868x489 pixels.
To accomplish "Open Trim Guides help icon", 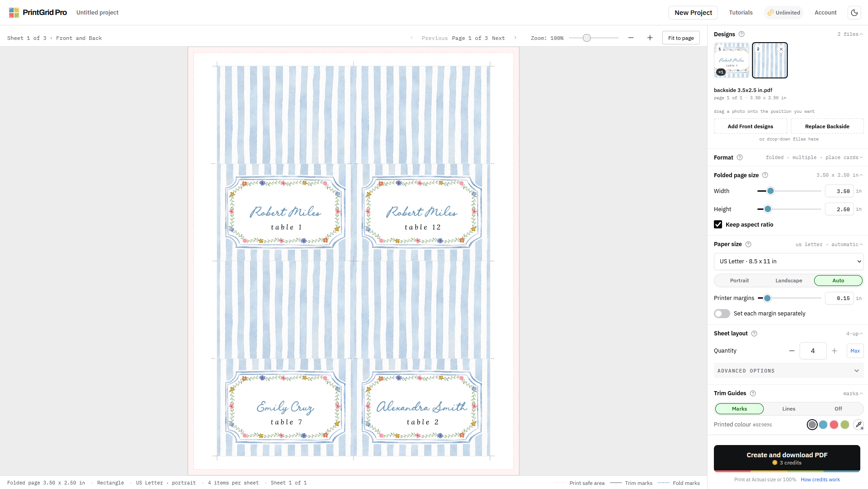I will click(753, 393).
